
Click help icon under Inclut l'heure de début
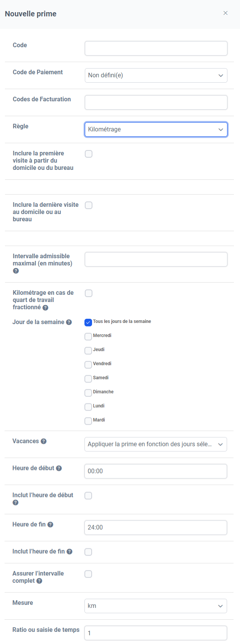click(x=15, y=503)
